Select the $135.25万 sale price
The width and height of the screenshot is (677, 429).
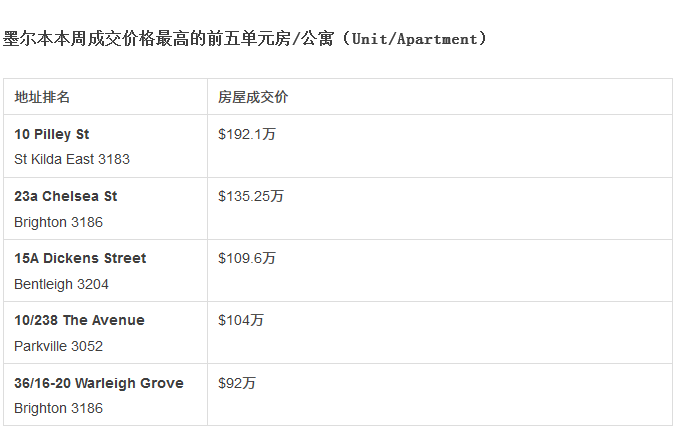(251, 196)
